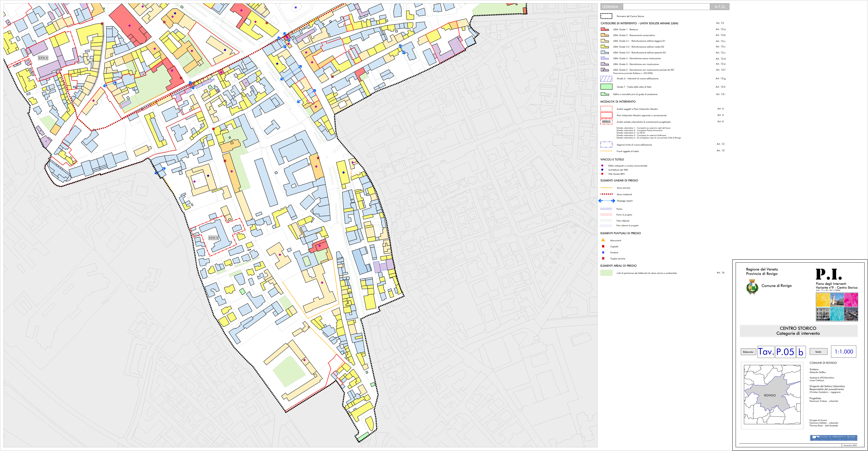Click the purple diamond for vincolo monumentale

[602, 166]
